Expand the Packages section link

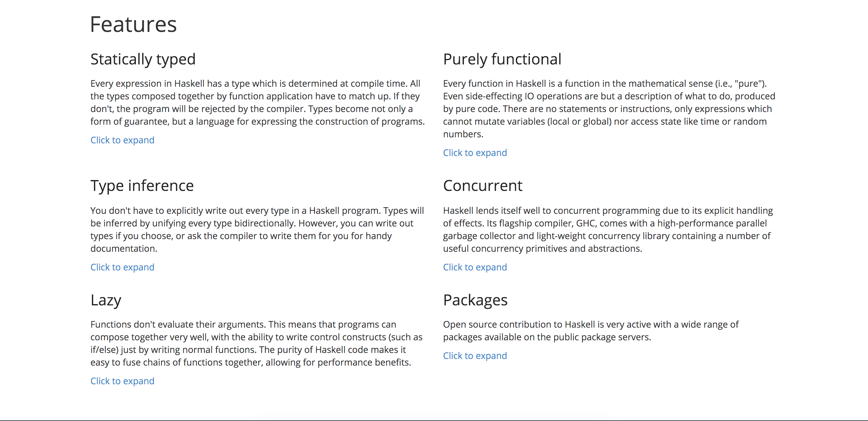click(475, 356)
